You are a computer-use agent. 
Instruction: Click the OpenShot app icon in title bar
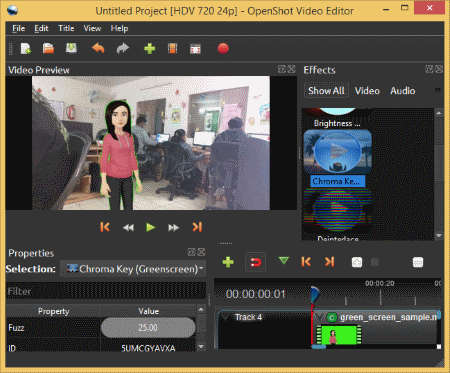pyautogui.click(x=12, y=10)
